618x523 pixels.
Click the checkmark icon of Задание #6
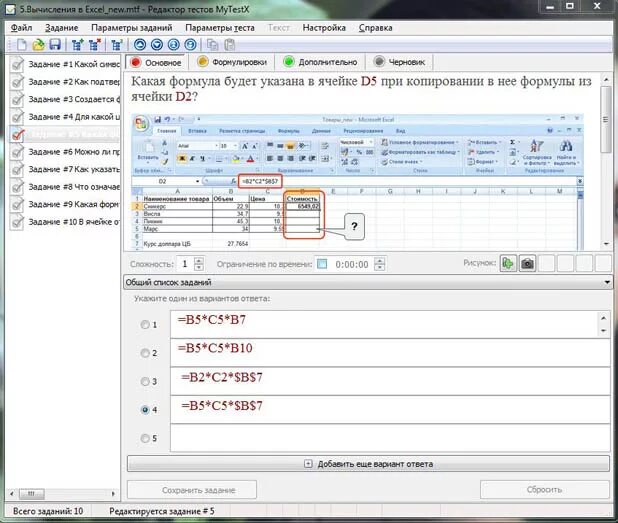17,152
